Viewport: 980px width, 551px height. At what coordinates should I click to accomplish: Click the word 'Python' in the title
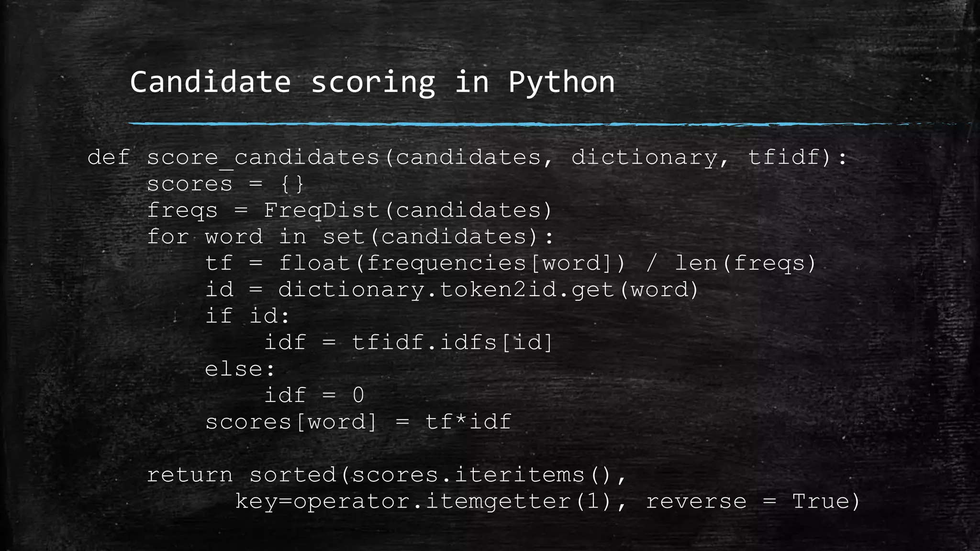(561, 82)
